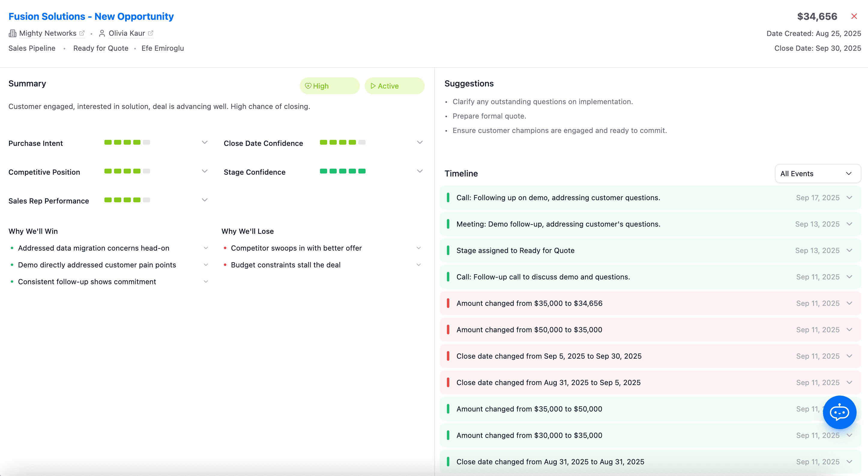Viewport: 868px width, 476px height.
Task: Click external link icon beside Olivia Kaur
Action: click(x=151, y=33)
